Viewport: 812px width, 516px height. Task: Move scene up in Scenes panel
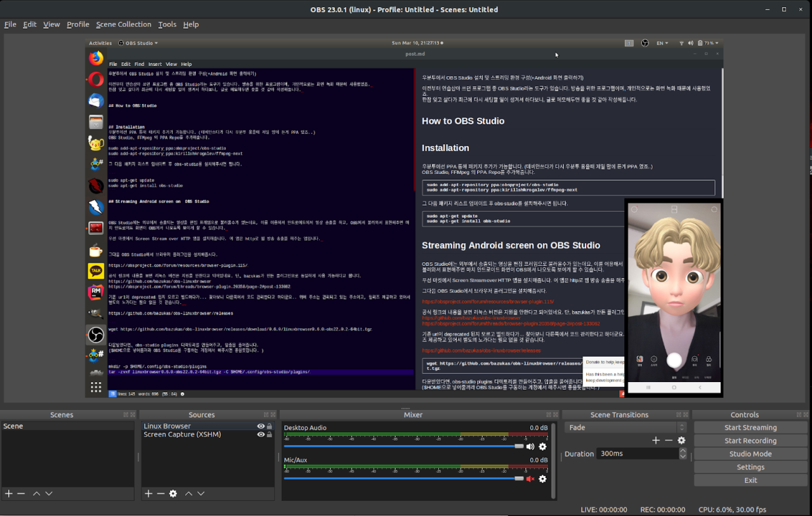pyautogui.click(x=37, y=494)
